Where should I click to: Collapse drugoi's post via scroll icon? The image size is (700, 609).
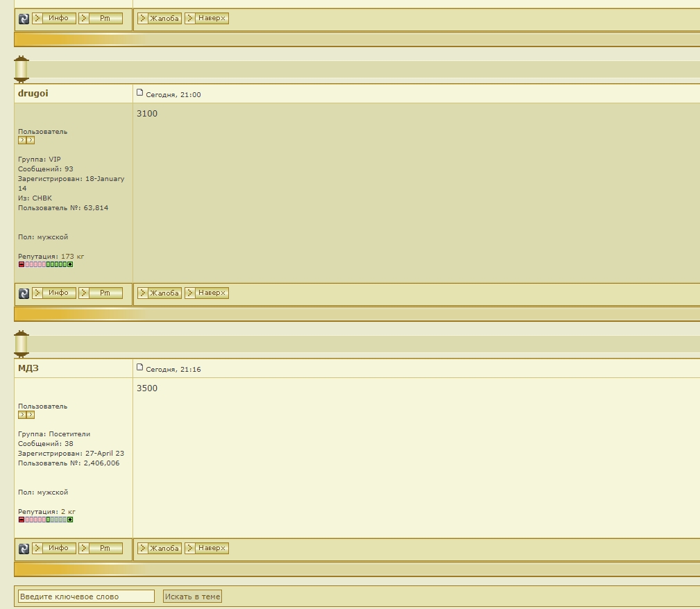[22, 69]
